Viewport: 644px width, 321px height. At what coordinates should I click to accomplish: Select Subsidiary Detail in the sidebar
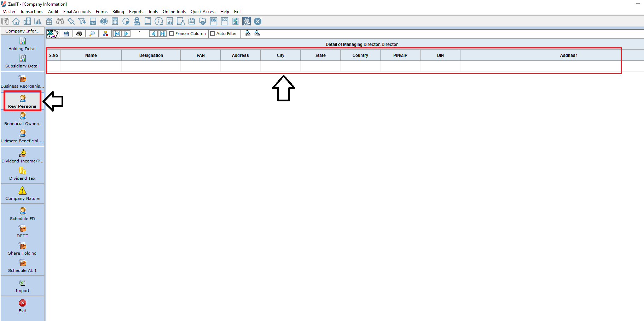(22, 61)
